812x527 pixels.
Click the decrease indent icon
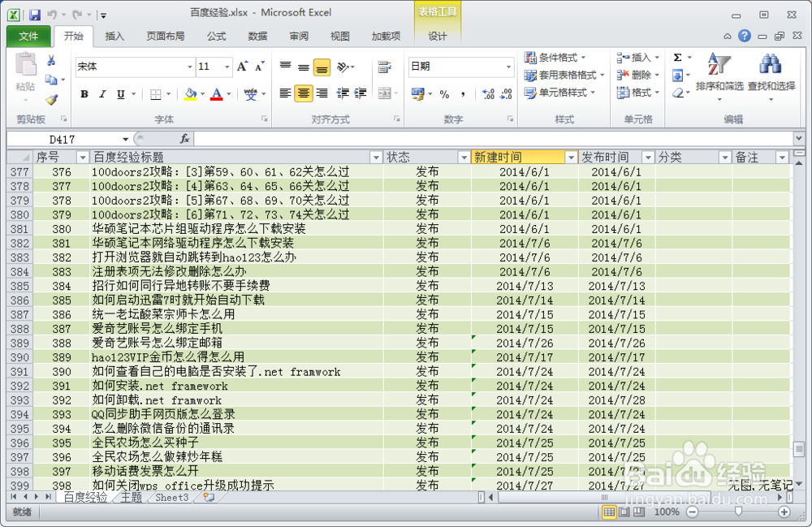[343, 93]
